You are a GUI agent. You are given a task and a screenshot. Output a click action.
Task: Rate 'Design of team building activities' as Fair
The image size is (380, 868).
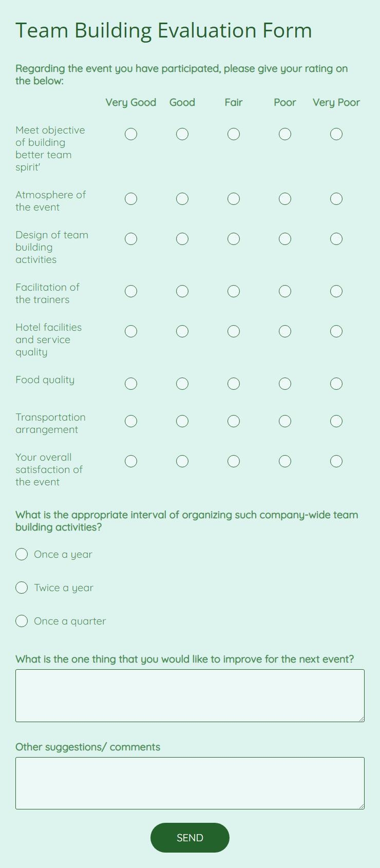pyautogui.click(x=234, y=238)
